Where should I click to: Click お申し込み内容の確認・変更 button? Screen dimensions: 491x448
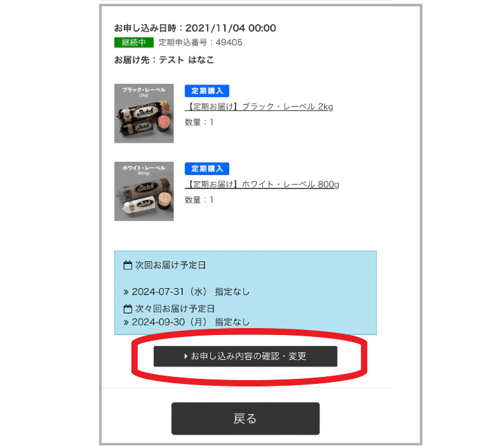(x=245, y=356)
